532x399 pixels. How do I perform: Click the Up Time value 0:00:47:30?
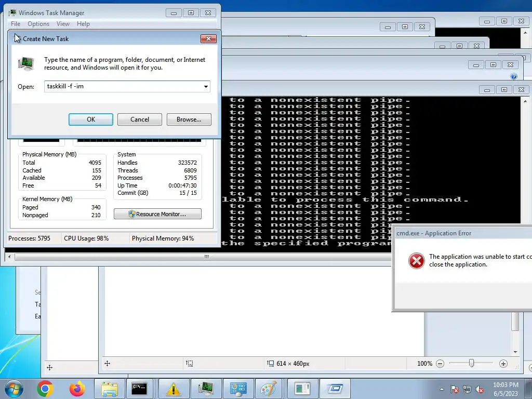click(x=182, y=185)
